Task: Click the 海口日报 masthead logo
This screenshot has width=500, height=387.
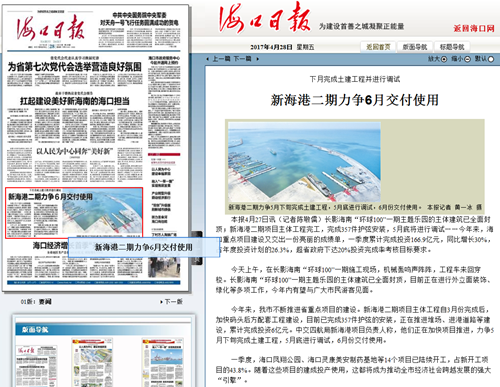Action: point(264,18)
